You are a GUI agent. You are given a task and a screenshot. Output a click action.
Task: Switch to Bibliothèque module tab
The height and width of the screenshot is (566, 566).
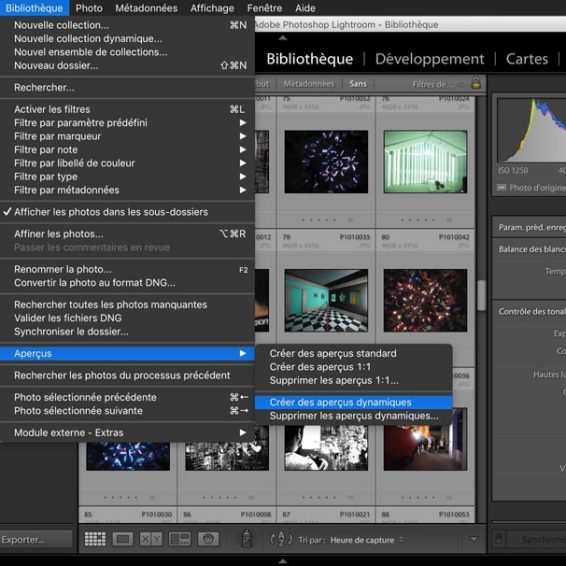coord(310,59)
